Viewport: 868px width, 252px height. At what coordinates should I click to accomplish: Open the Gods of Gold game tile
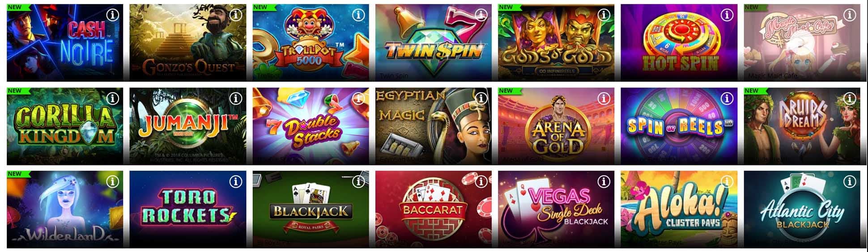pos(556,43)
